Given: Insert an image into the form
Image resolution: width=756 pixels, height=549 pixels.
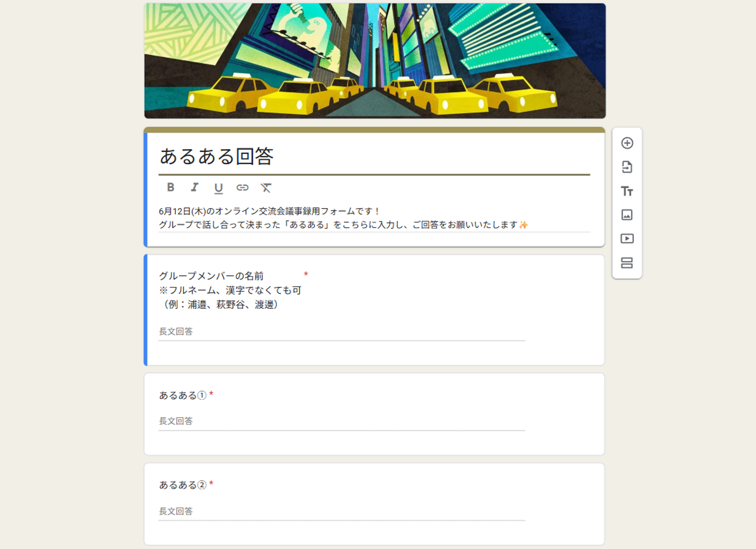Looking at the screenshot, I should [627, 215].
